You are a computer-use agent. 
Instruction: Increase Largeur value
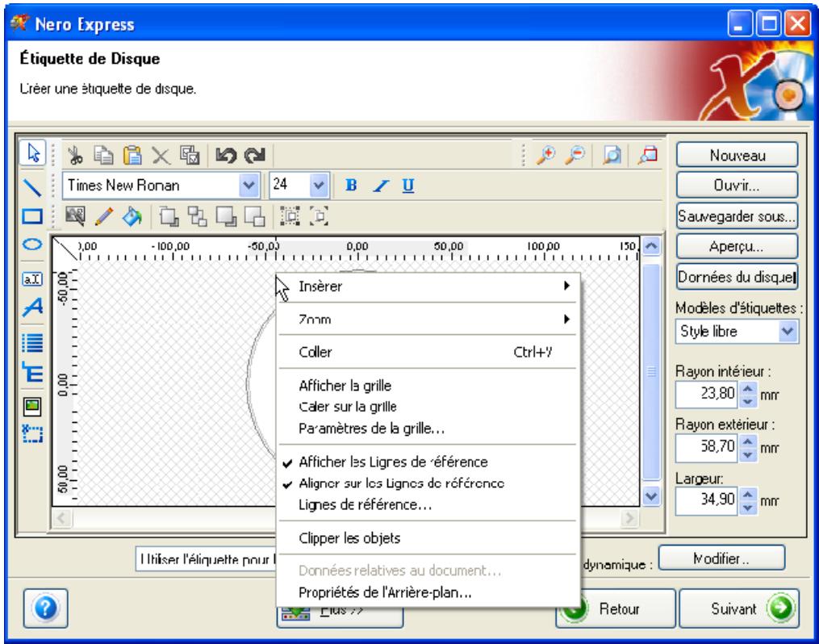tap(748, 495)
